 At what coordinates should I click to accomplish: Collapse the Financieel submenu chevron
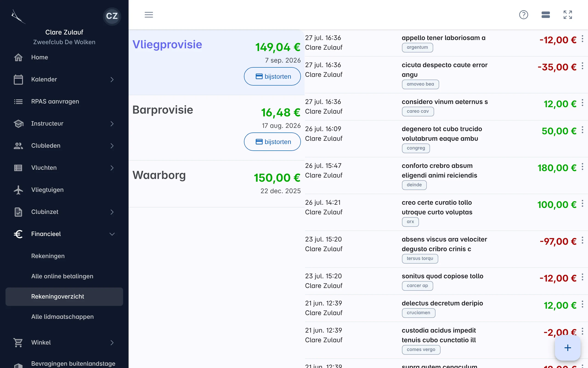pyautogui.click(x=112, y=234)
